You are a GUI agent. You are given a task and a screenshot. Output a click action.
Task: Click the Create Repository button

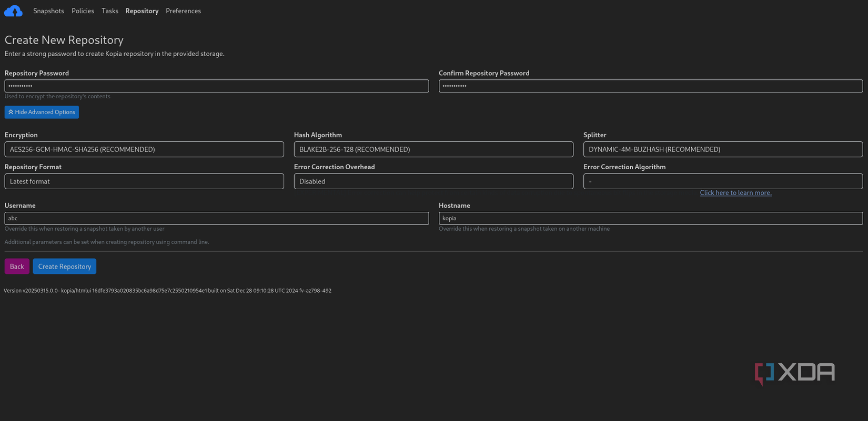(x=64, y=266)
